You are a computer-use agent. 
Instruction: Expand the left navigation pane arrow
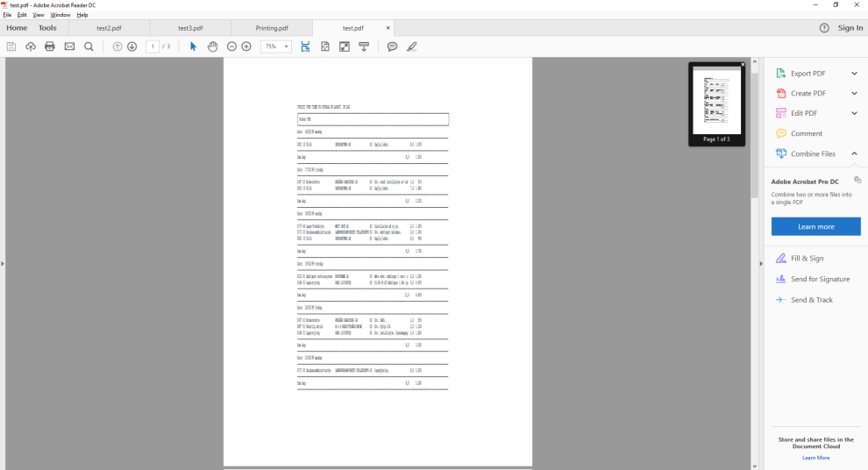click(3, 264)
